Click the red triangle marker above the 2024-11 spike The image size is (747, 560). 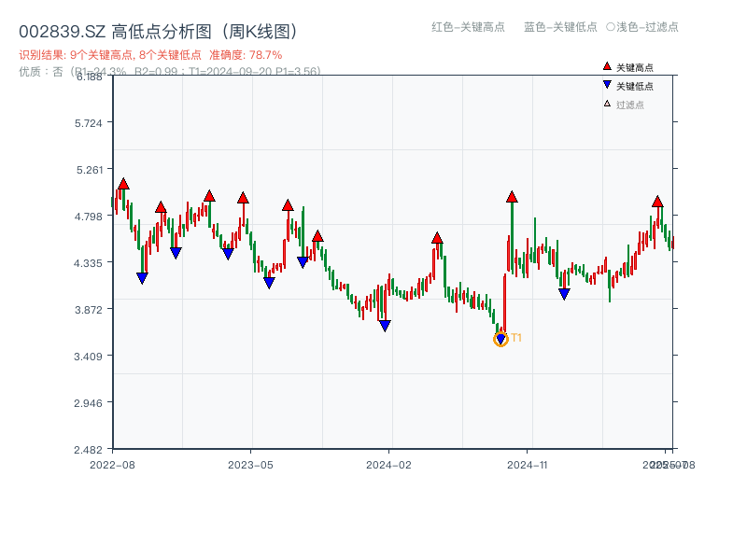[x=511, y=197]
